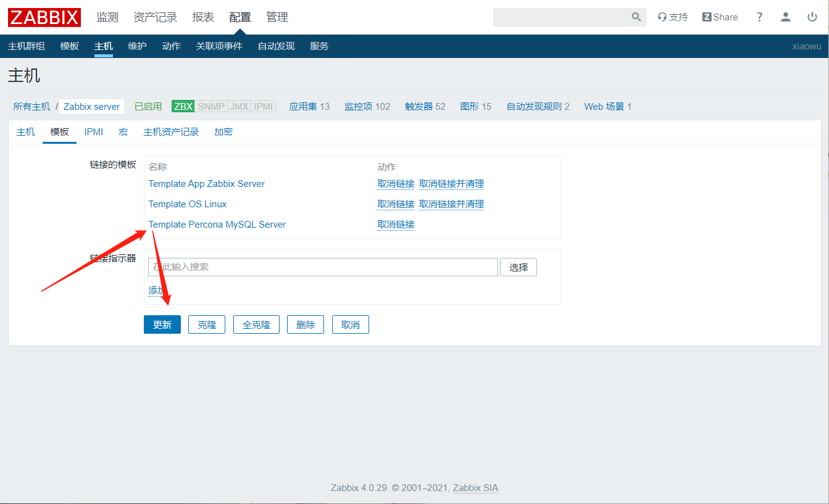Open user profile icon

[x=786, y=17]
